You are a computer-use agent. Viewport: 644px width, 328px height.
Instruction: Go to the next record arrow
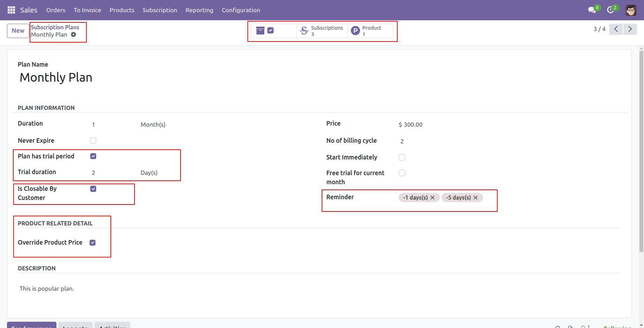[x=630, y=29]
